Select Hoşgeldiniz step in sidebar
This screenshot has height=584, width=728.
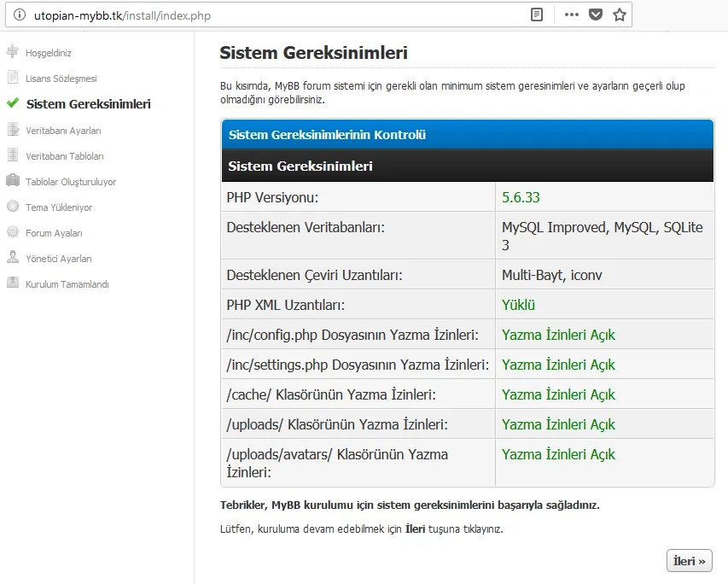[x=49, y=53]
